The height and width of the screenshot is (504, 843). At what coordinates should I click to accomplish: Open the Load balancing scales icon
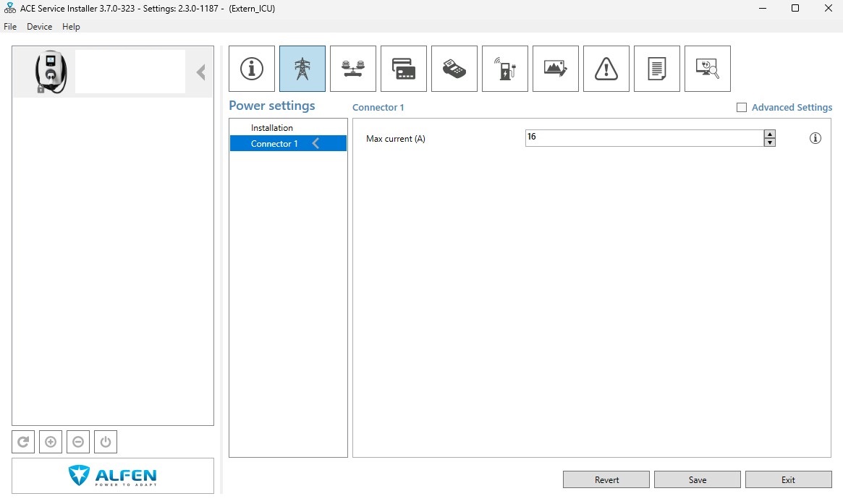click(x=352, y=69)
